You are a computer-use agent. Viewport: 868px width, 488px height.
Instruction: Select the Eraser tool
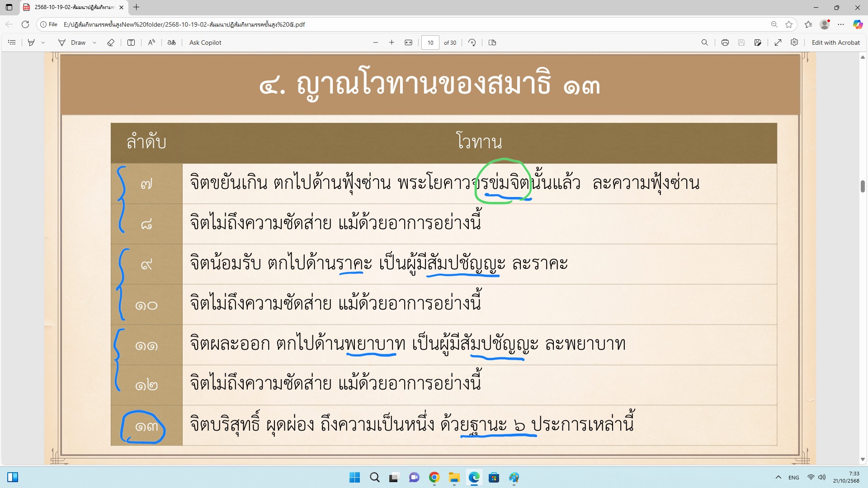pos(111,42)
